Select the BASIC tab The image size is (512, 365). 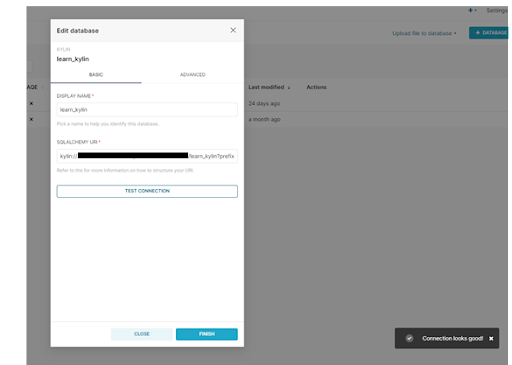click(96, 75)
